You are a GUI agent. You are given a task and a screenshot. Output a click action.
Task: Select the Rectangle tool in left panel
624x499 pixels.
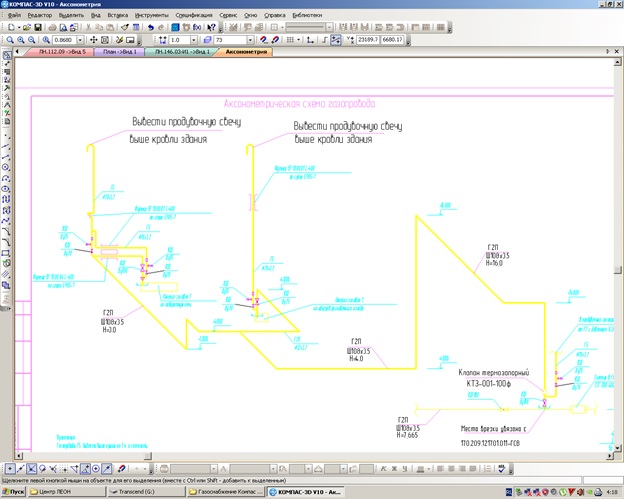click(x=6, y=253)
